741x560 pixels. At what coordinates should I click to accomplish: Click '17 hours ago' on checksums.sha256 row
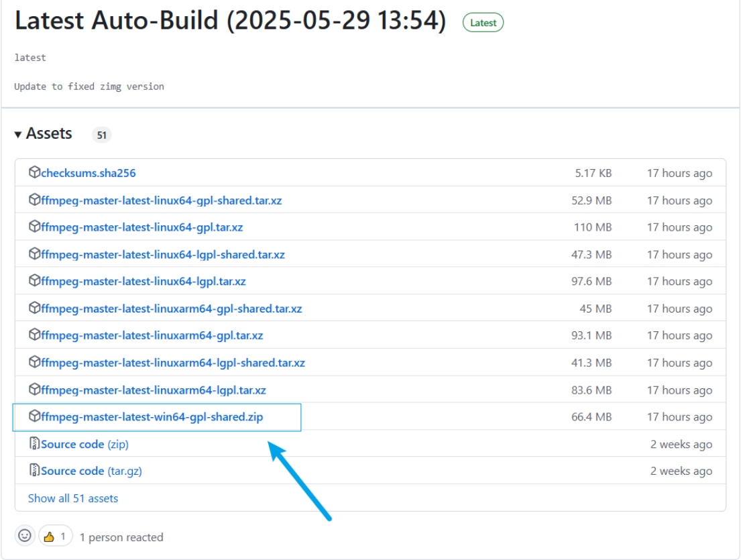(x=679, y=174)
